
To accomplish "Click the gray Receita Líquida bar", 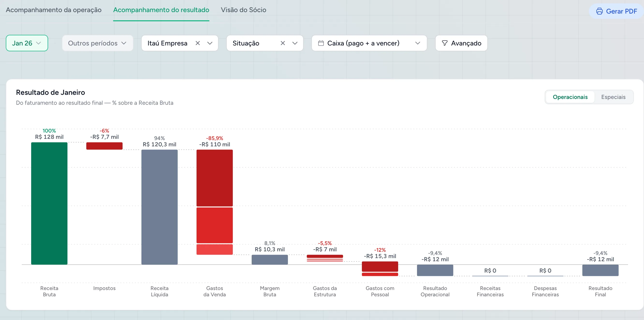I will (x=160, y=207).
